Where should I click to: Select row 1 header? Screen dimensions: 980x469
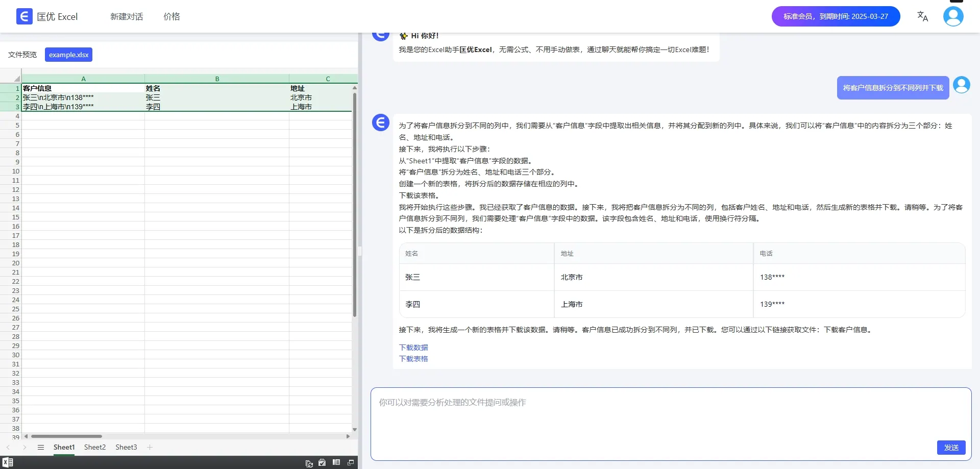click(10, 88)
